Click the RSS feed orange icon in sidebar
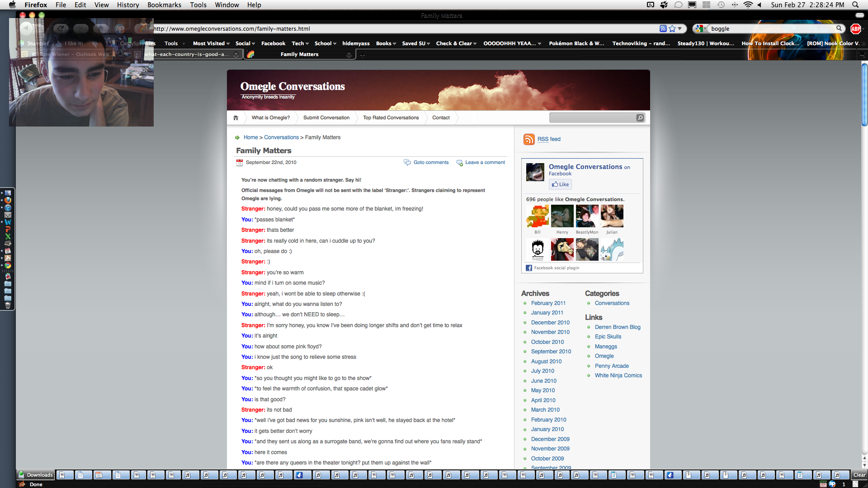The image size is (868, 488). [528, 139]
